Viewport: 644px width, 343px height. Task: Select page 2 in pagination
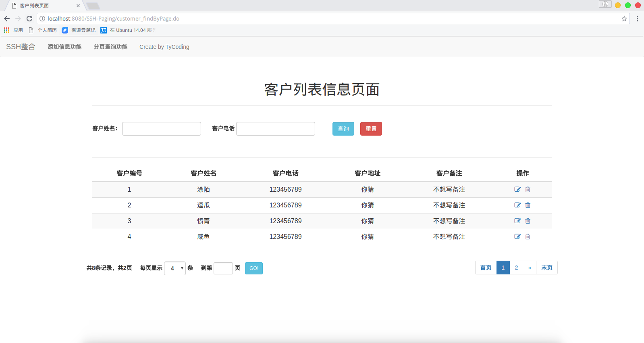(516, 268)
